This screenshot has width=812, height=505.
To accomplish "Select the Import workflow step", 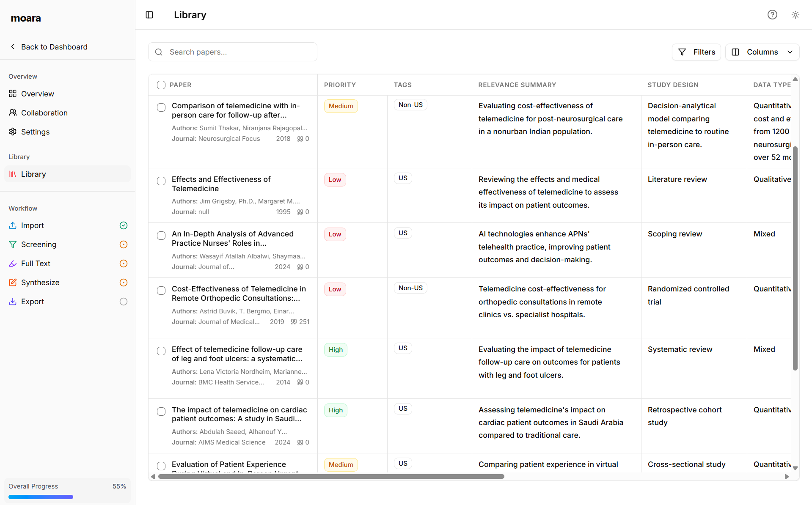I will click(32, 225).
